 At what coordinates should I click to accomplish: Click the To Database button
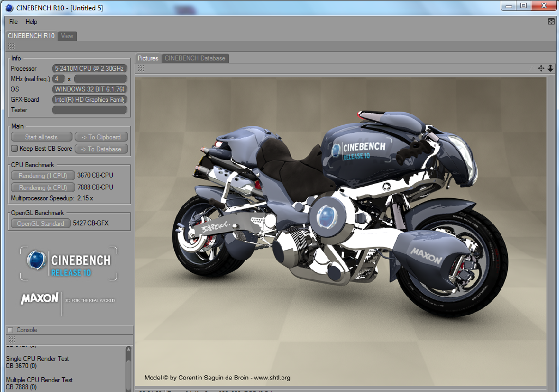pyautogui.click(x=101, y=149)
